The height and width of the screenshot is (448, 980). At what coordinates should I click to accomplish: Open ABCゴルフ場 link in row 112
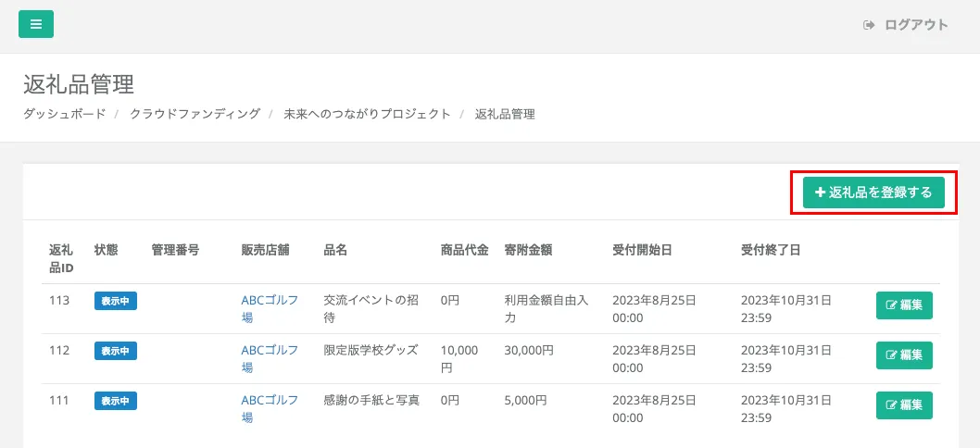coord(270,358)
